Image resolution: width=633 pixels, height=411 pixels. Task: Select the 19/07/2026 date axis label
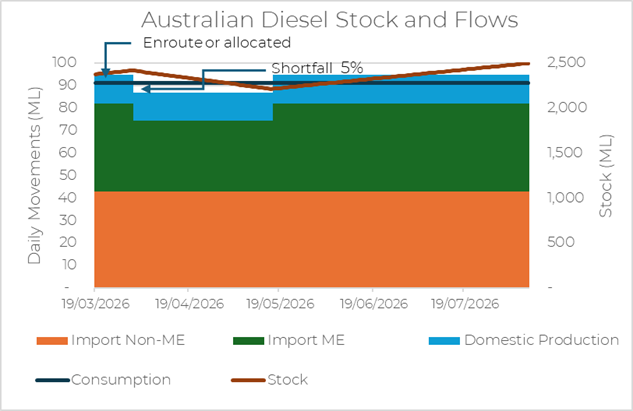coord(463,302)
